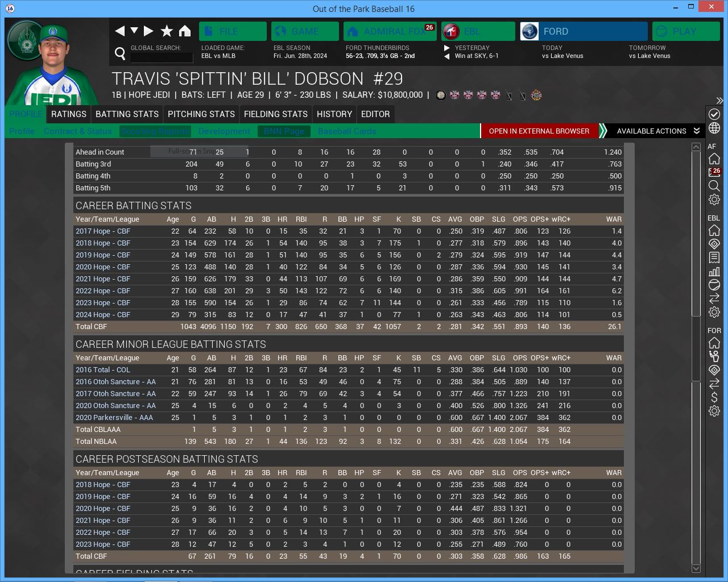Open the EBL transactions arrows icon
Image resolution: width=728 pixels, height=582 pixels.
click(x=714, y=298)
